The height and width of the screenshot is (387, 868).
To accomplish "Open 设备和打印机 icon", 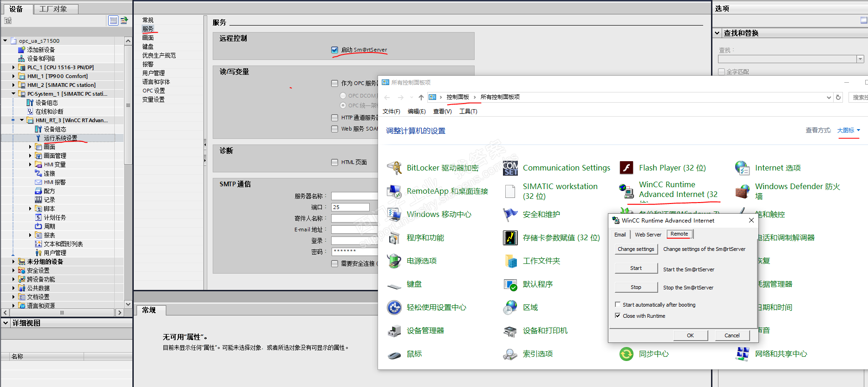I will point(510,330).
